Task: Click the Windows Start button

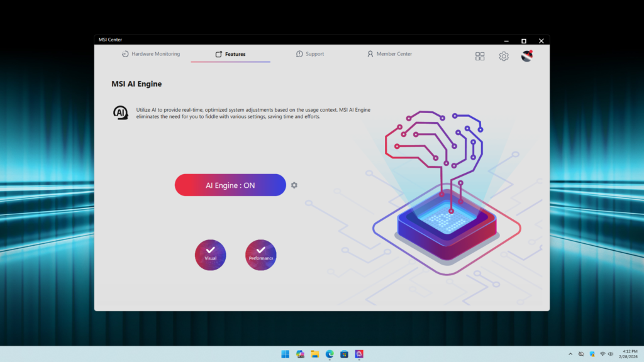Action: tap(285, 354)
